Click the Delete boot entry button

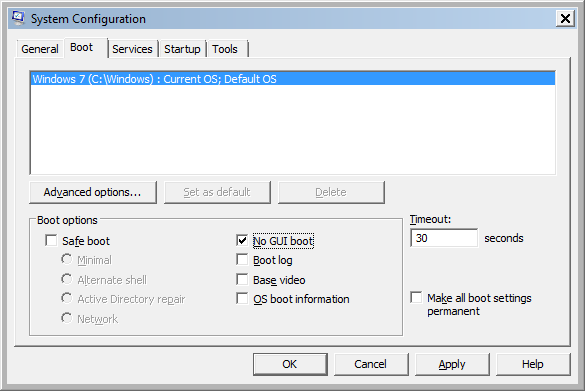tap(331, 192)
